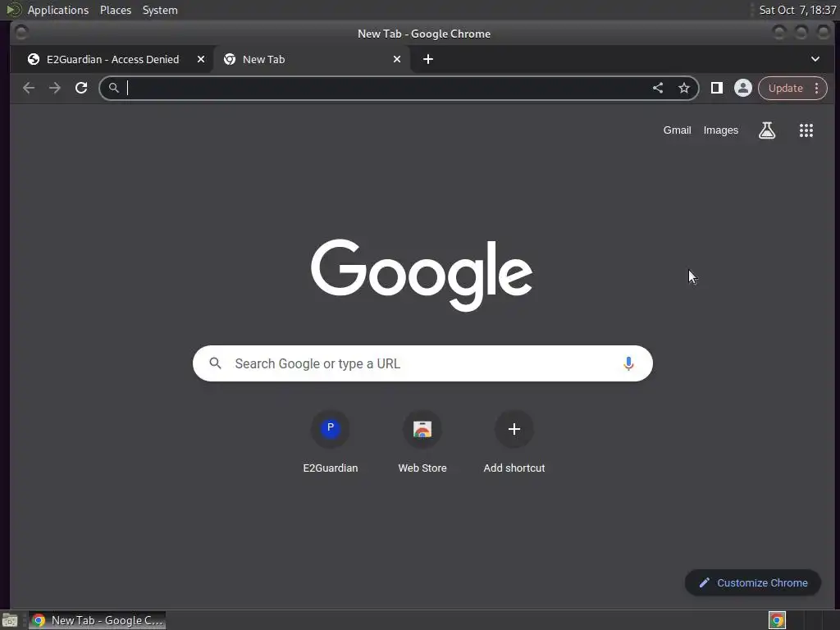
Task: Click the browser forward arrow
Action: [x=55, y=88]
